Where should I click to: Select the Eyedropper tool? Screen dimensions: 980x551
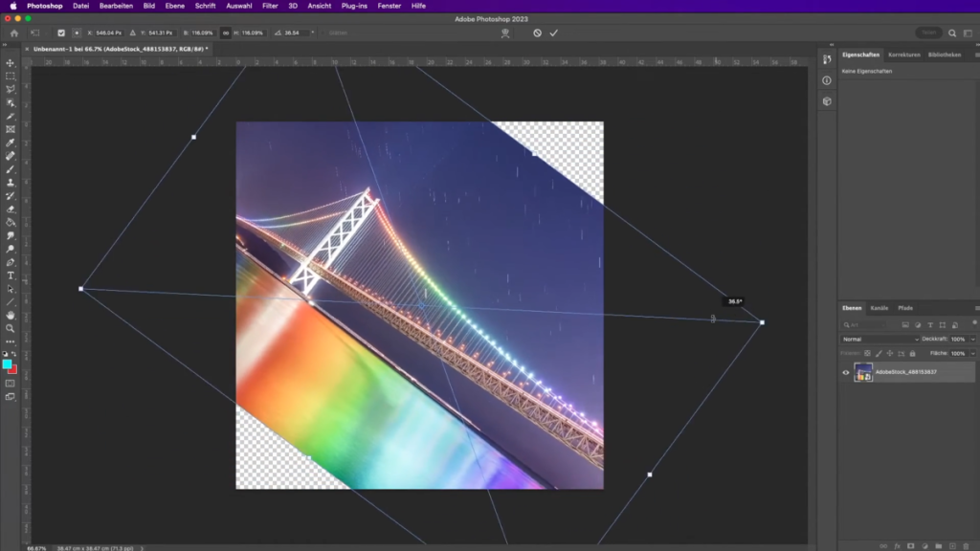pyautogui.click(x=11, y=143)
